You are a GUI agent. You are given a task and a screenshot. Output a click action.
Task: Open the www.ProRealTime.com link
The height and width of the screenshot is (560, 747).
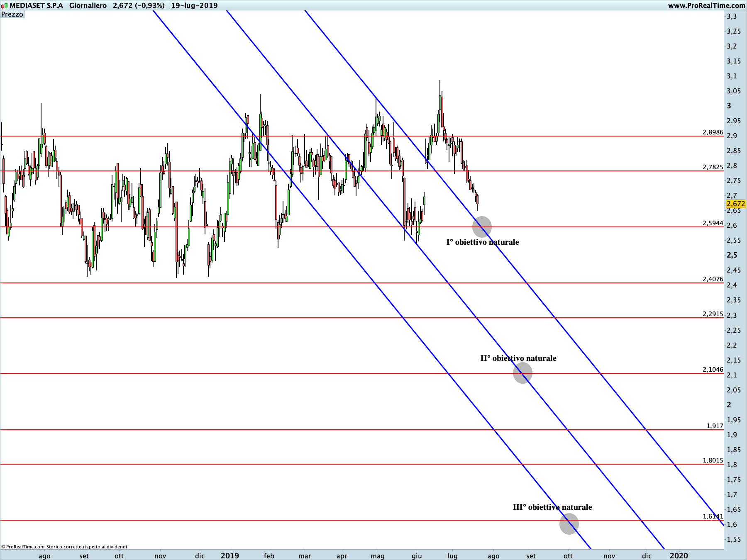click(x=706, y=5)
